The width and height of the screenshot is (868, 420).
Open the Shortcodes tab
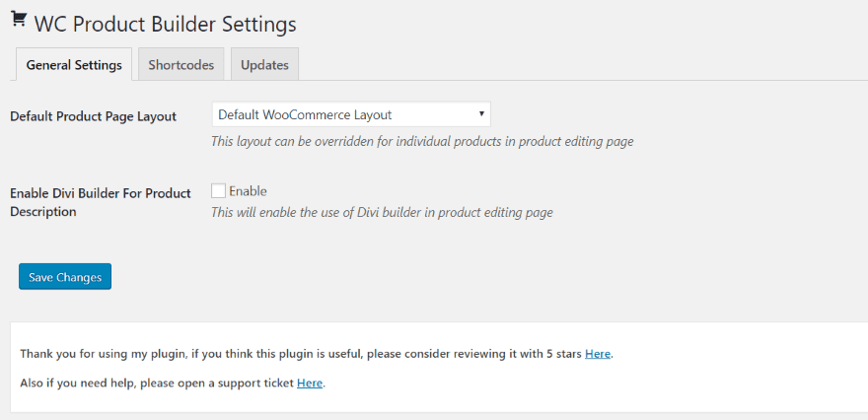181,65
